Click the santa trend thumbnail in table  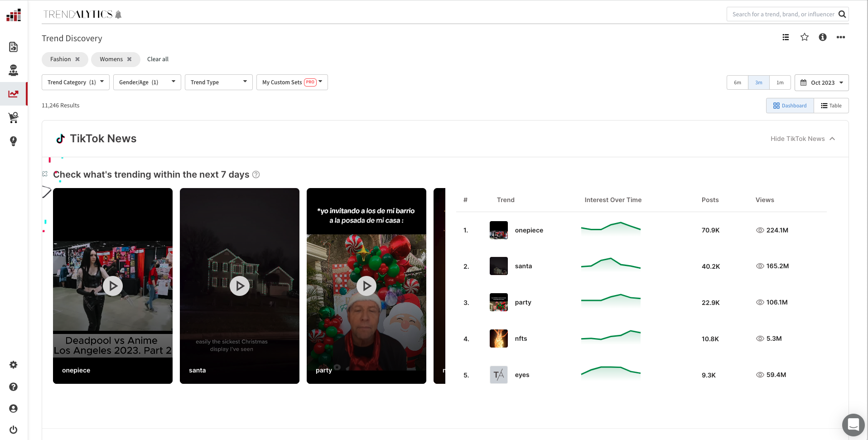point(499,266)
